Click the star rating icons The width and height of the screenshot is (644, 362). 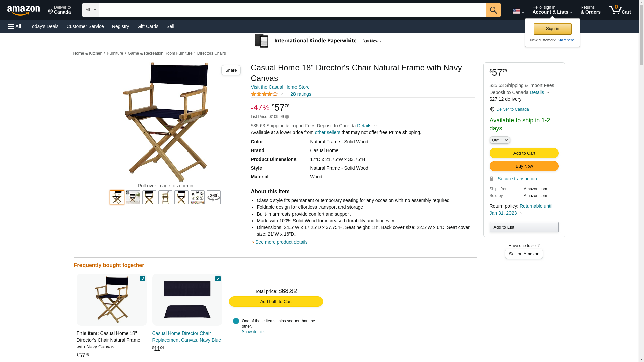coord(264,94)
